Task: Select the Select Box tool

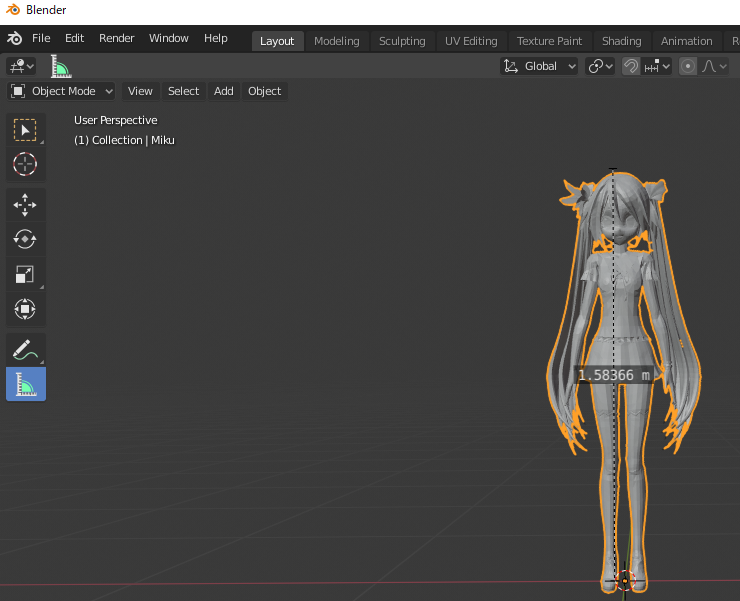Action: [x=25, y=130]
